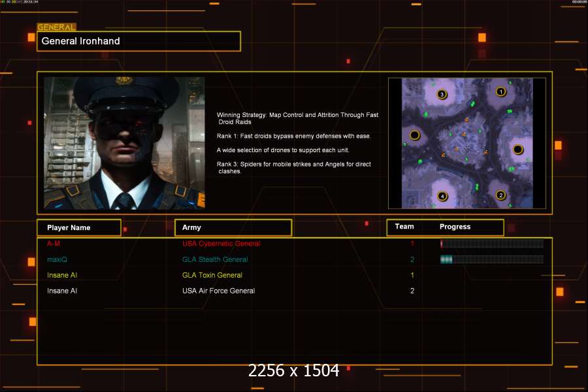Click the map preview center base area
588x392 pixels.
[x=465, y=144]
